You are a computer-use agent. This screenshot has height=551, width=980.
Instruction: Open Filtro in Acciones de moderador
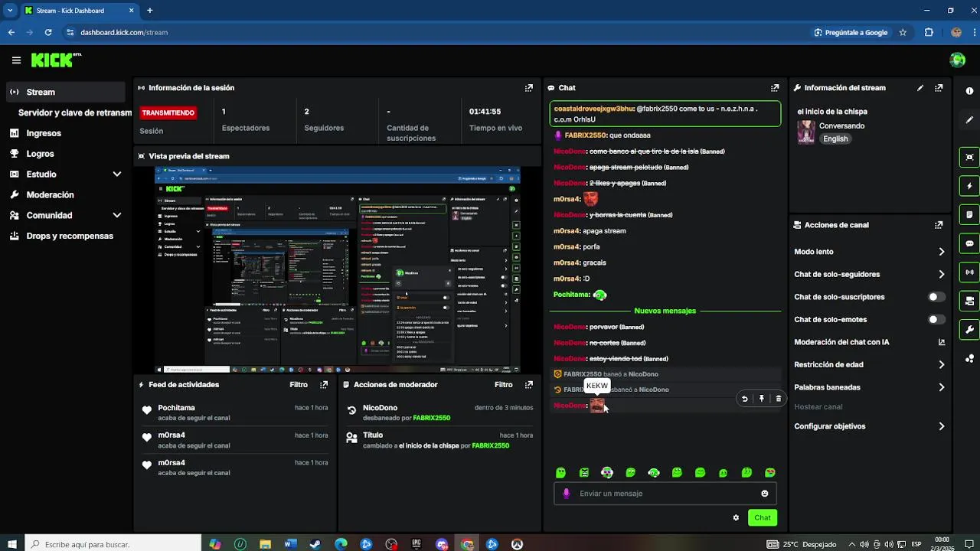pyautogui.click(x=503, y=385)
